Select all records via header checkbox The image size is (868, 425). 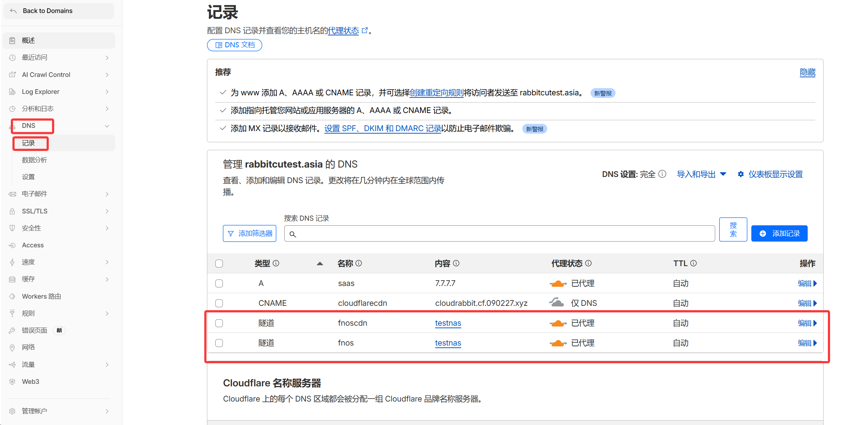[219, 264]
